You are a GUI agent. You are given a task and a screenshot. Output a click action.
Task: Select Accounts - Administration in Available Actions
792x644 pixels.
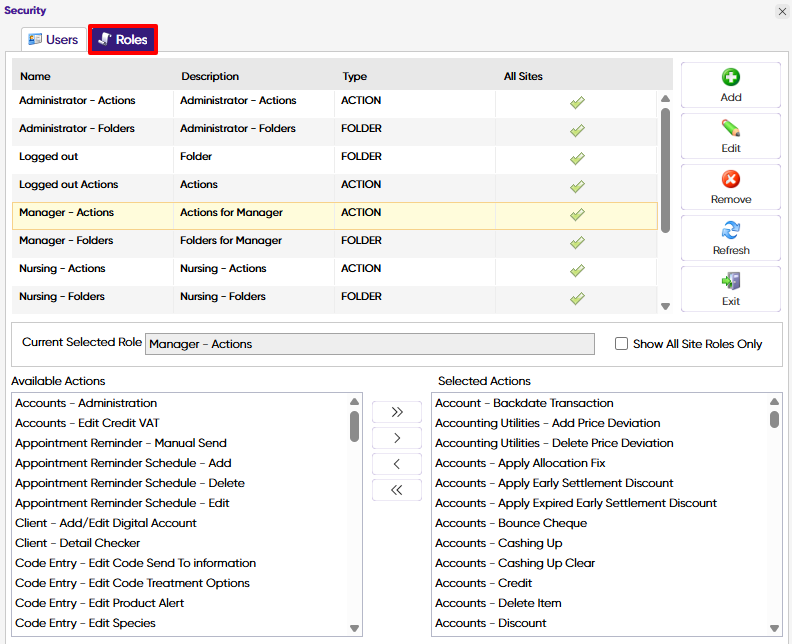[x=86, y=403]
